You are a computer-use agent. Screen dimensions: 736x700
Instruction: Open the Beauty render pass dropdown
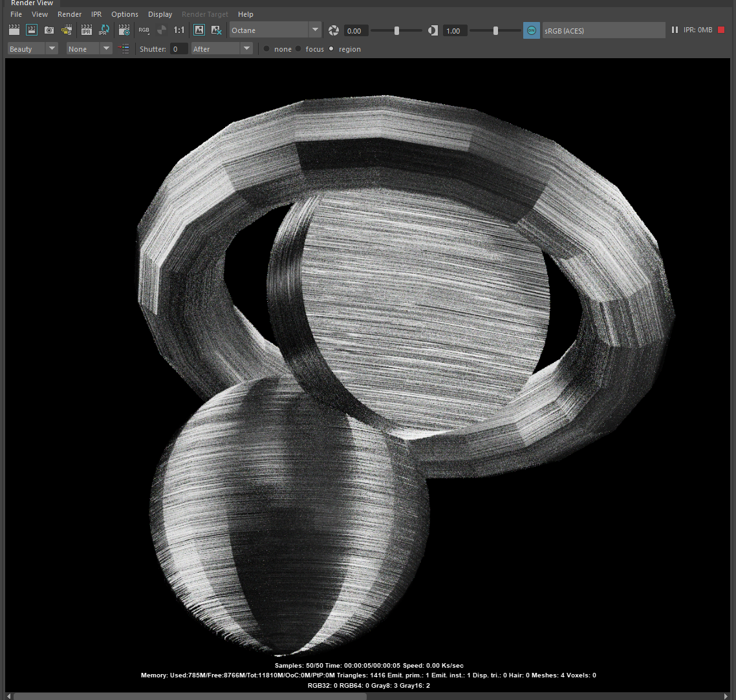click(52, 49)
